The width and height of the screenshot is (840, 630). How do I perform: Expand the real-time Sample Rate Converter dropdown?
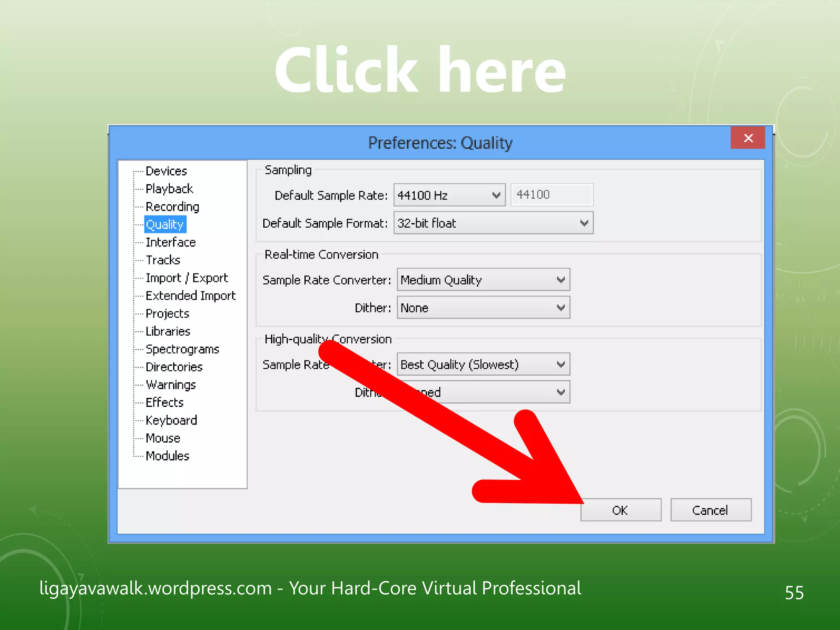pyautogui.click(x=483, y=280)
